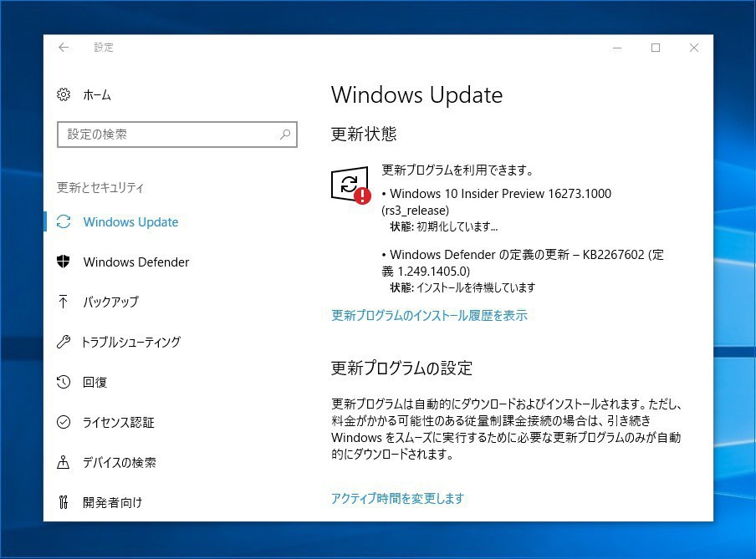Click the Home gear icon
The width and height of the screenshot is (756, 559).
point(64,94)
